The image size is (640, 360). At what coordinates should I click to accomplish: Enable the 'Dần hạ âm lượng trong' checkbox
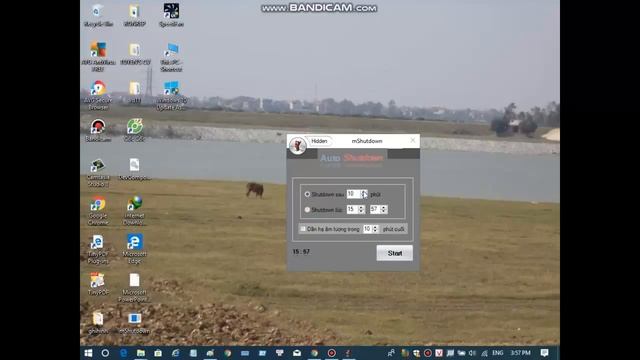tap(302, 229)
